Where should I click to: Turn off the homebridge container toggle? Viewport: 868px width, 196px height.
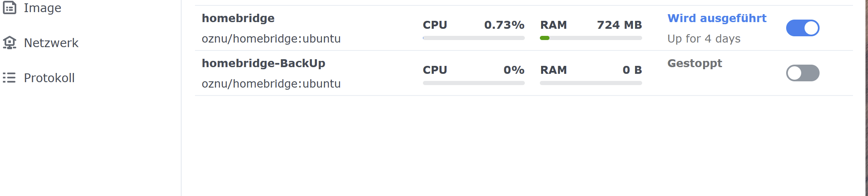[x=802, y=28]
